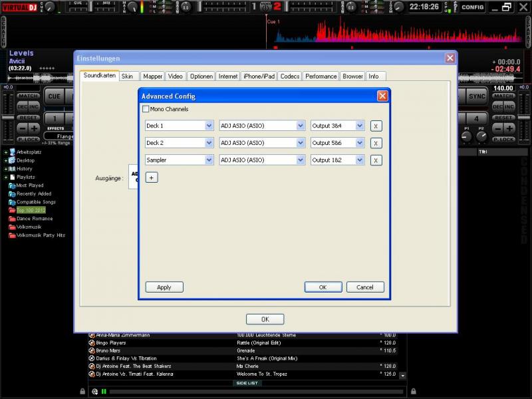Image resolution: width=532 pixels, height=399 pixels.
Task: Open the Output 3&4 channel dropdown
Action: (338, 126)
